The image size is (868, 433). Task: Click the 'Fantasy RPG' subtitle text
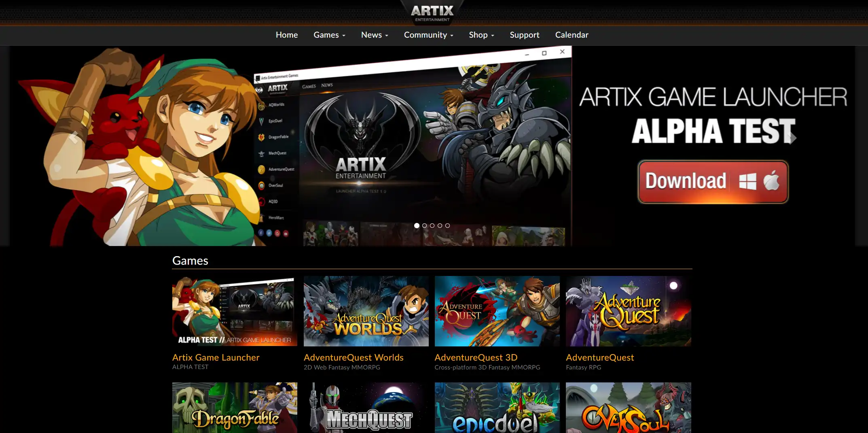click(583, 367)
